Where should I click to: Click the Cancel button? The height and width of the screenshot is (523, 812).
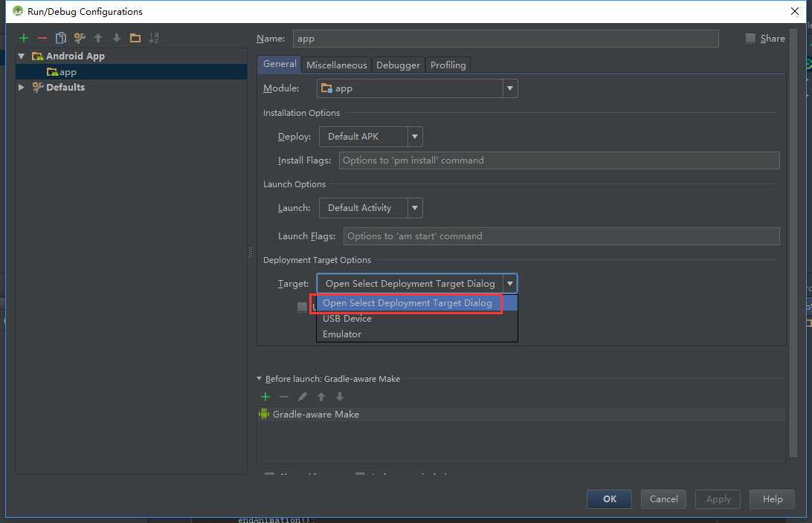(x=663, y=499)
